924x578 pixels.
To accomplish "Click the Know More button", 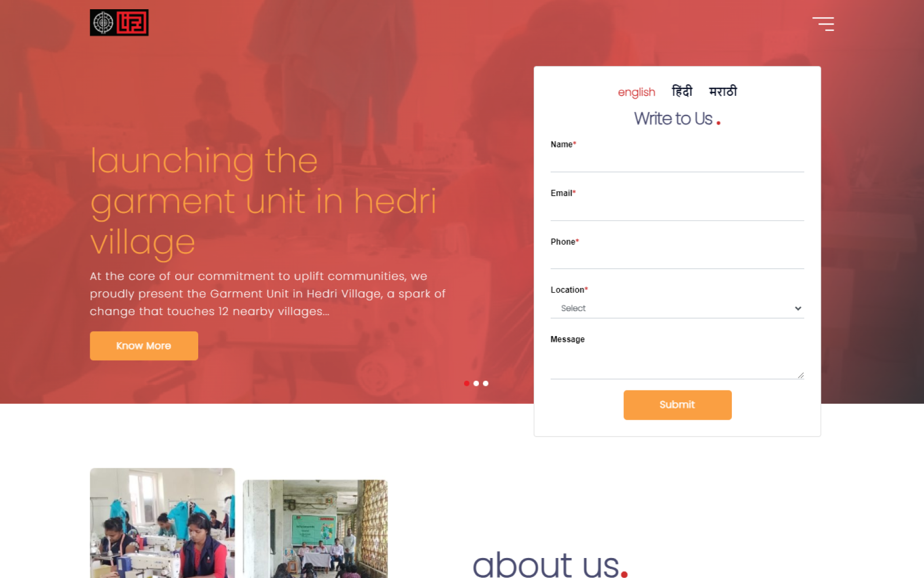I will point(144,346).
